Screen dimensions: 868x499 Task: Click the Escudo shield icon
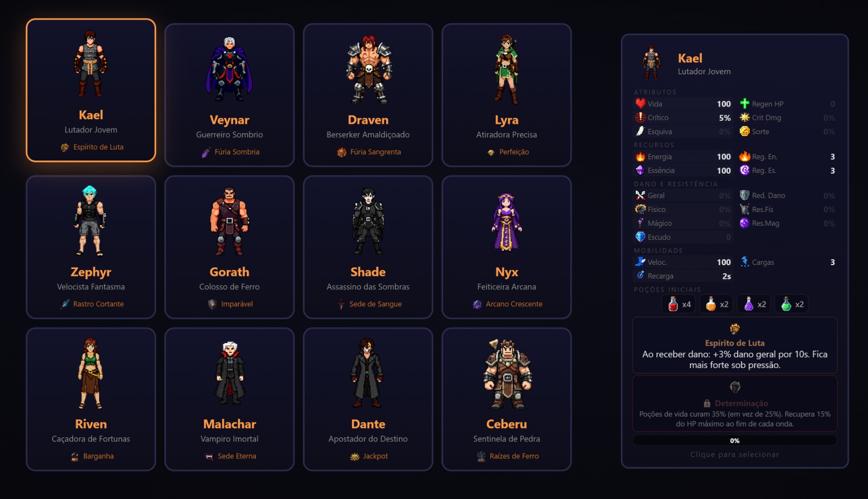tap(640, 236)
